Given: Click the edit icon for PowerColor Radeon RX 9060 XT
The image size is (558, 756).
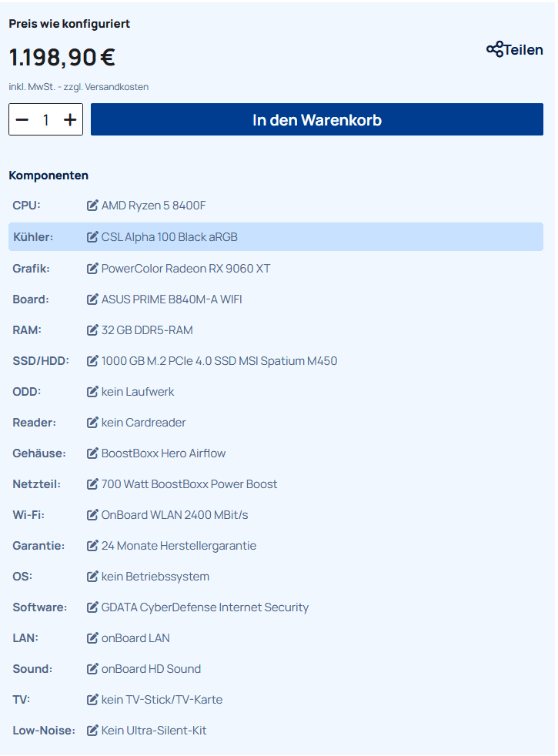Looking at the screenshot, I should [92, 268].
